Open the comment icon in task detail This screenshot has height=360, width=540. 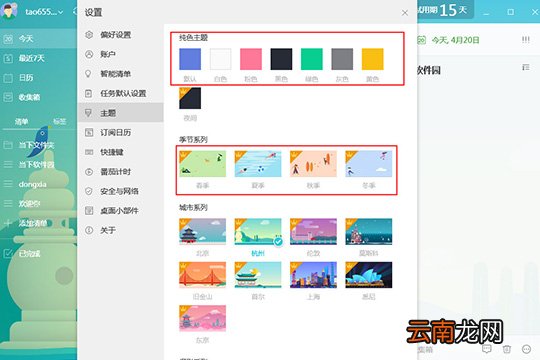(487, 349)
